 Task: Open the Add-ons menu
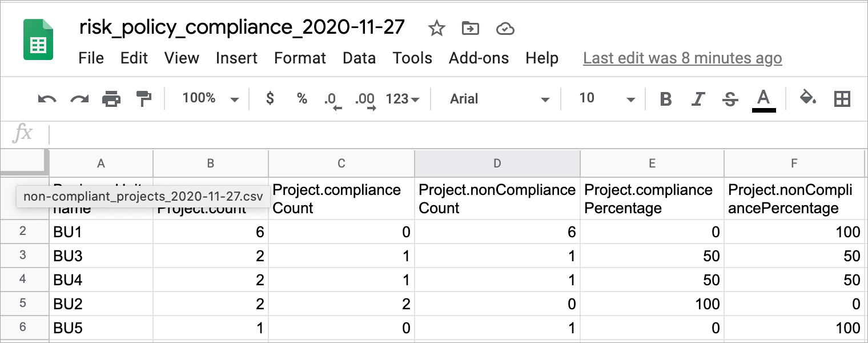[479, 58]
